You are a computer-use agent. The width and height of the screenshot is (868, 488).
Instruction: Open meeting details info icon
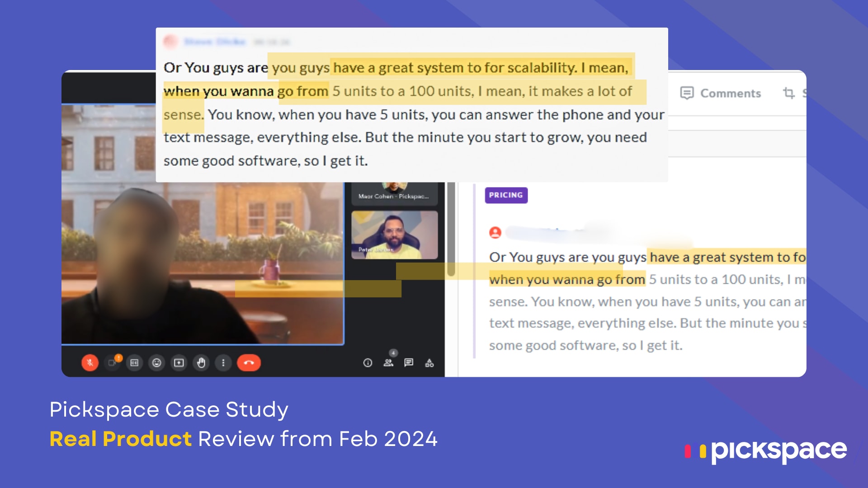(368, 363)
